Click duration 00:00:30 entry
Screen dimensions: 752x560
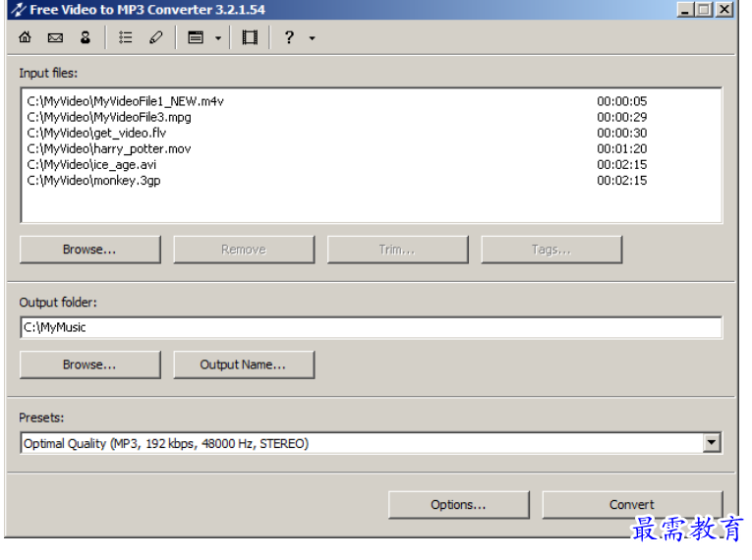[x=621, y=133]
